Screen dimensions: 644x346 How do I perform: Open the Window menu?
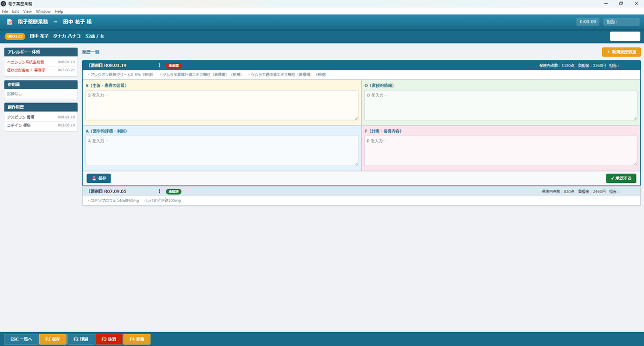point(43,11)
